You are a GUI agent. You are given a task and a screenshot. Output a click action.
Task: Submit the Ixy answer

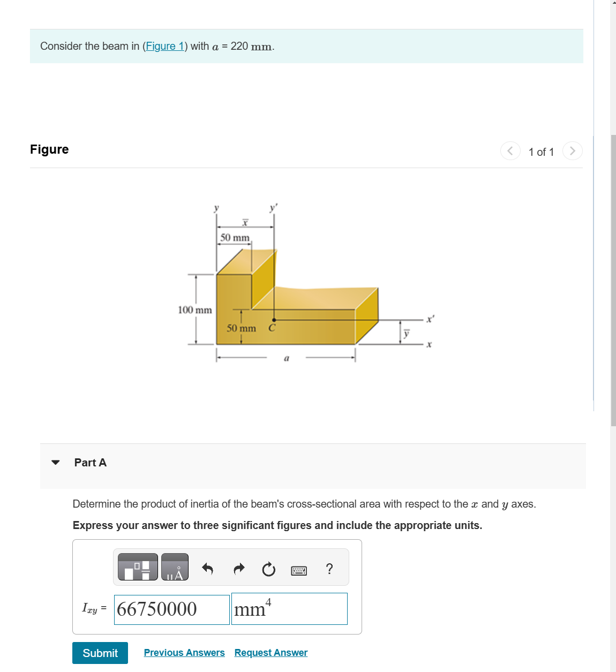click(100, 653)
